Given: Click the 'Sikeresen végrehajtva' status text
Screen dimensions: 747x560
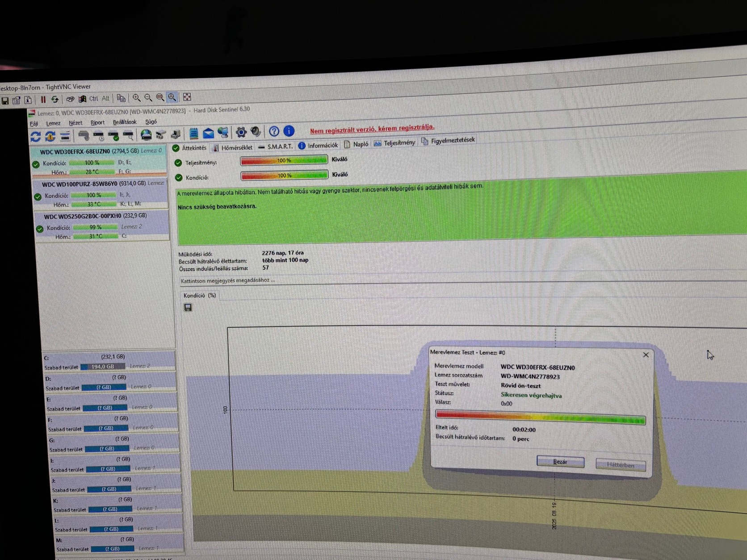Looking at the screenshot, I should [531, 395].
